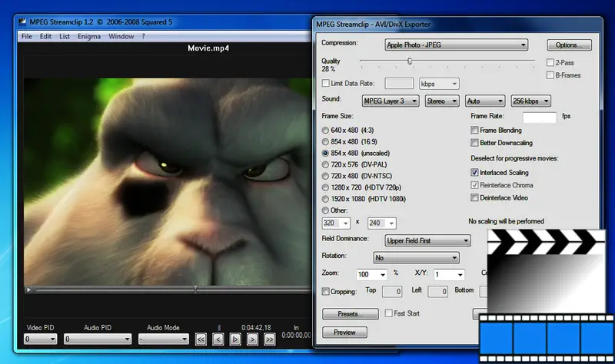This screenshot has height=364, width=615.
Task: Open the 240 height dropdown
Action: pos(381,223)
